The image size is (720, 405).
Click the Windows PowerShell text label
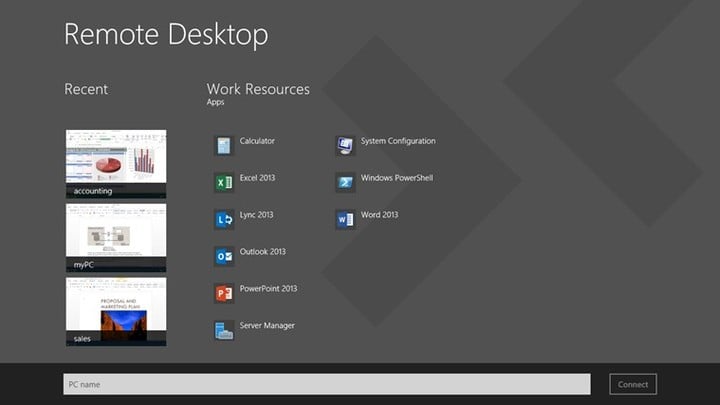click(397, 178)
